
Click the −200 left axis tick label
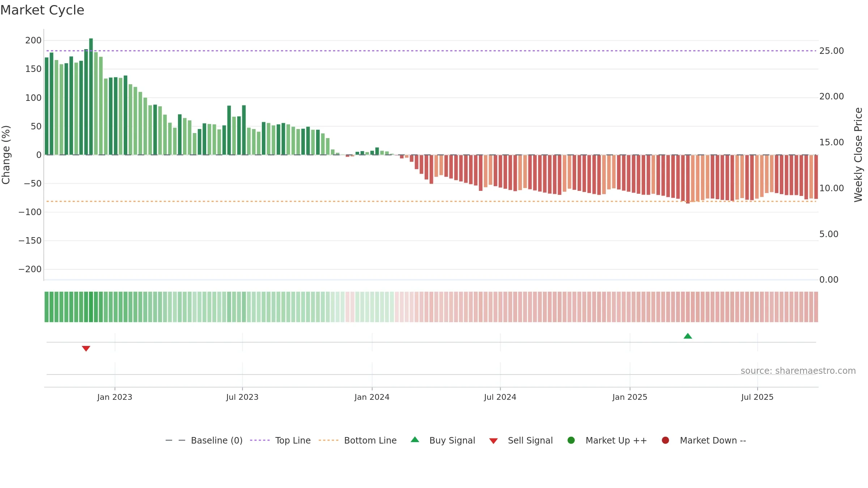[x=30, y=269]
